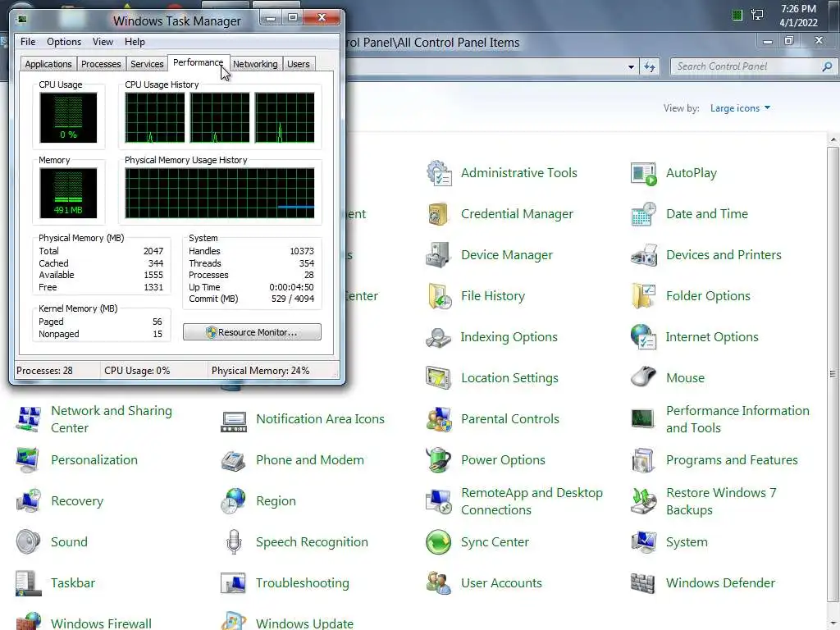The image size is (840, 630).
Task: Open User Accounts icon
Action: pos(439,583)
